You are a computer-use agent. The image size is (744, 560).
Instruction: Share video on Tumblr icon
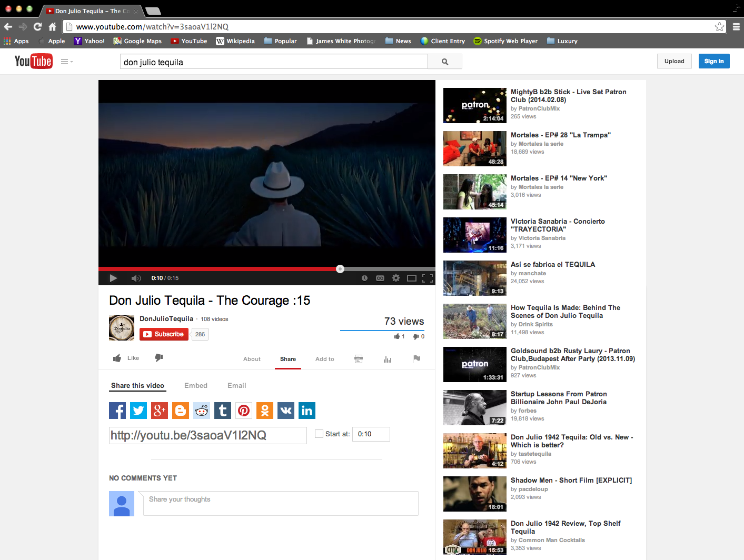(223, 411)
